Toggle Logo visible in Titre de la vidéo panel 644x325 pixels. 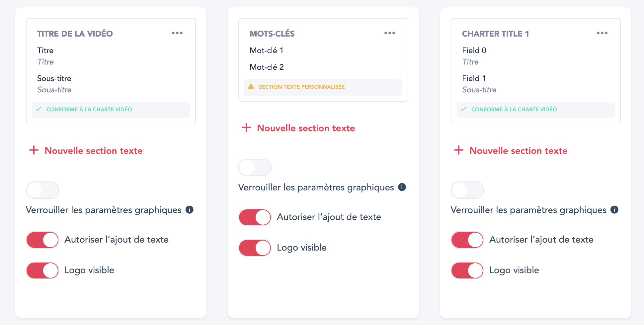42,271
